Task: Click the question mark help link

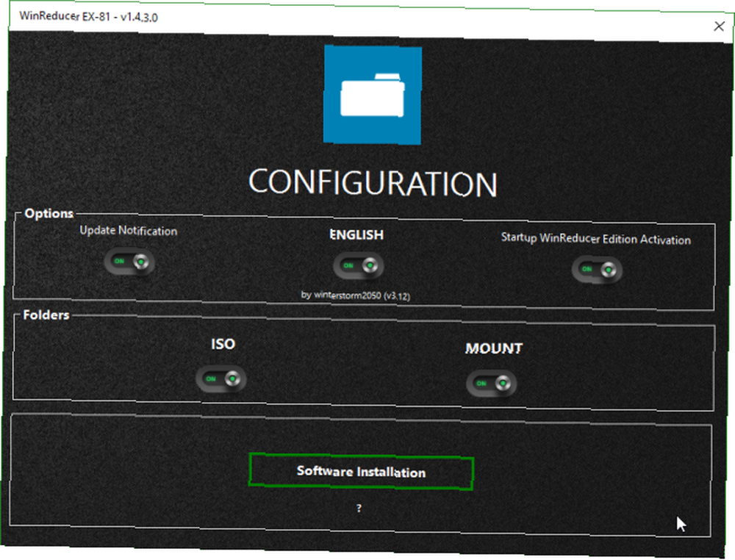Action: [359, 508]
